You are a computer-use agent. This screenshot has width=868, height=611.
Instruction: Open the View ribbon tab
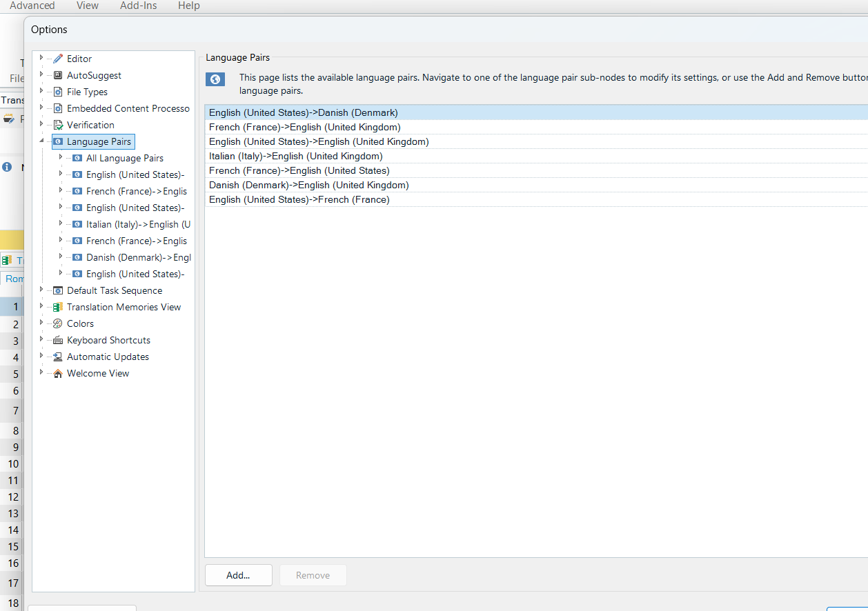88,6
